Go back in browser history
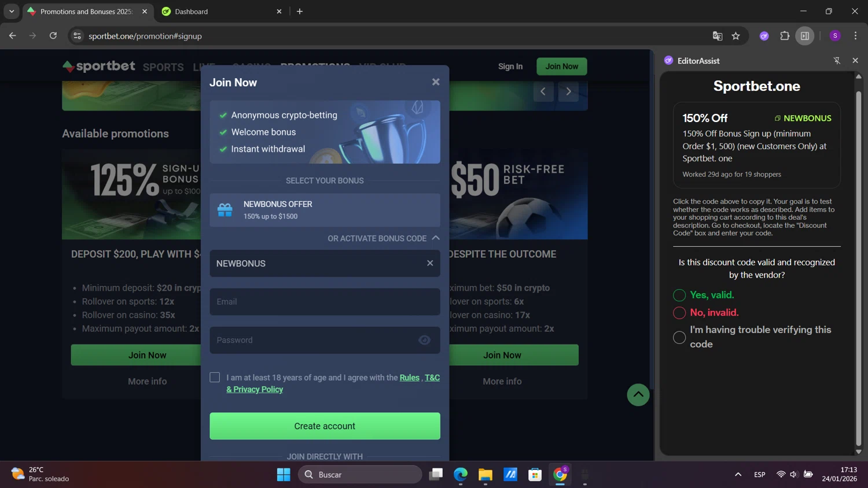This screenshot has height=488, width=868. 13,36
